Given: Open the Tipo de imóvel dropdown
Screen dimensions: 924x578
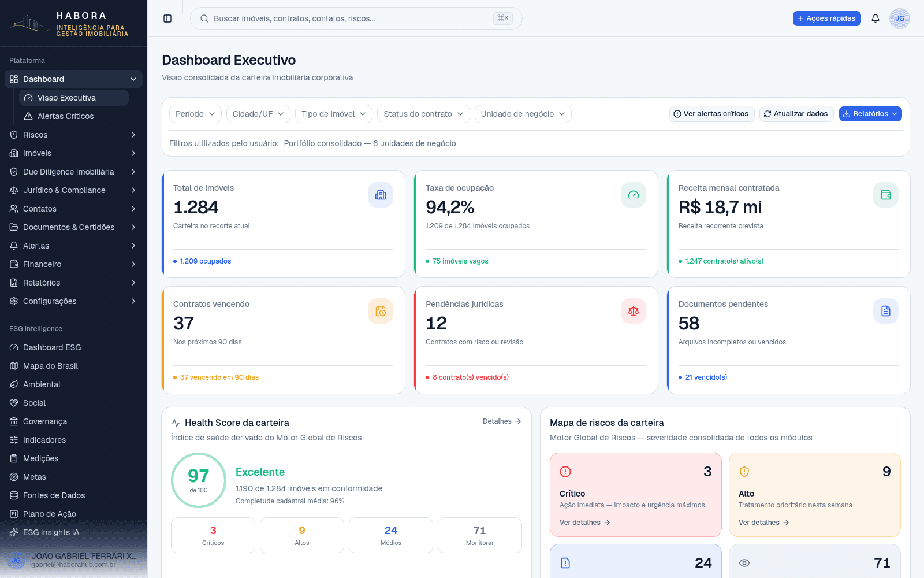Looking at the screenshot, I should [x=334, y=114].
